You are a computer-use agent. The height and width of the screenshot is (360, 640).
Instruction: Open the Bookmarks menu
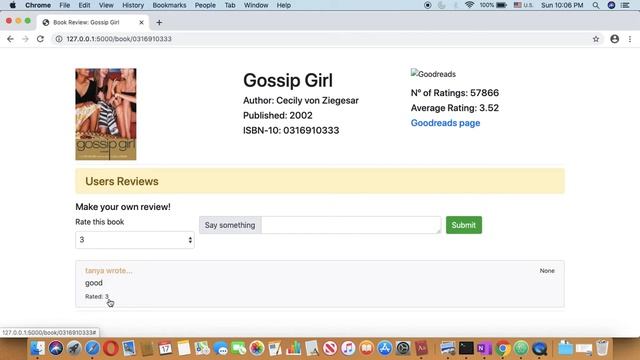pyautogui.click(x=169, y=5)
